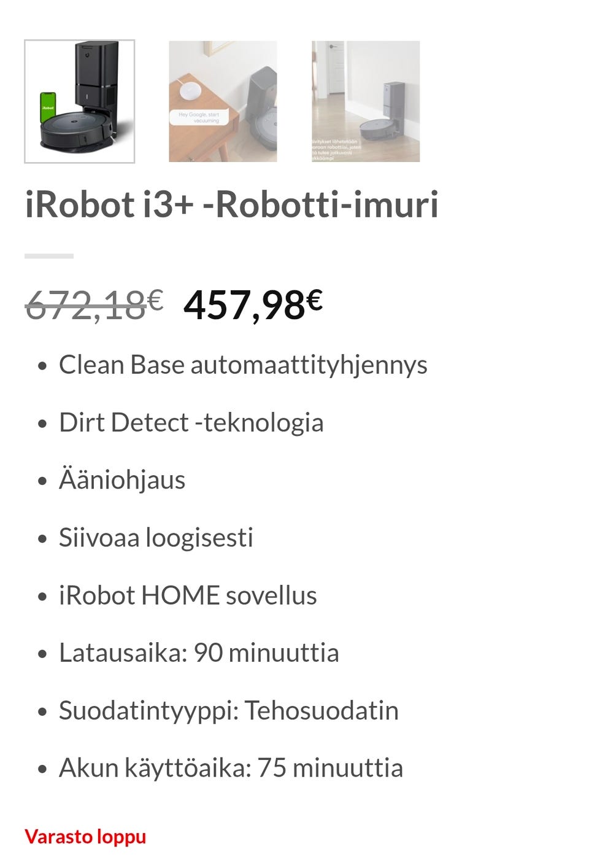The height and width of the screenshot is (868, 589).
Task: Click Akun käyttöaika: 75 minuuttia line
Action: 231,767
